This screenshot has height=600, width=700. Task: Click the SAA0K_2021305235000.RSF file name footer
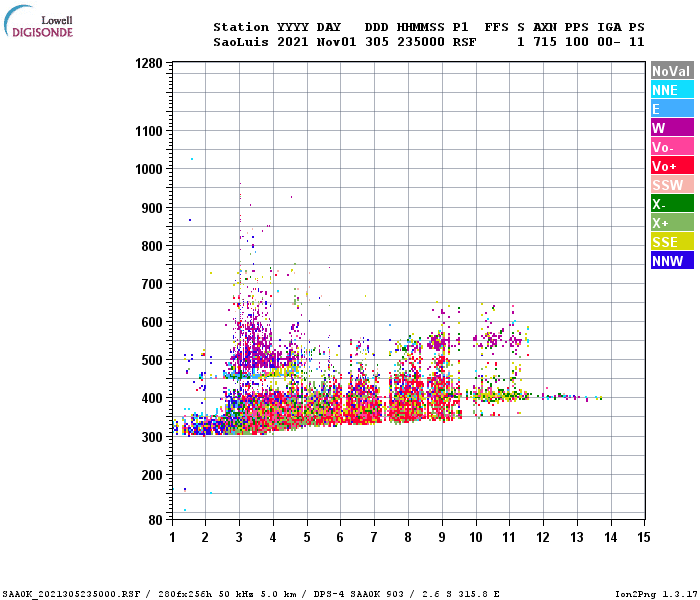(71, 594)
